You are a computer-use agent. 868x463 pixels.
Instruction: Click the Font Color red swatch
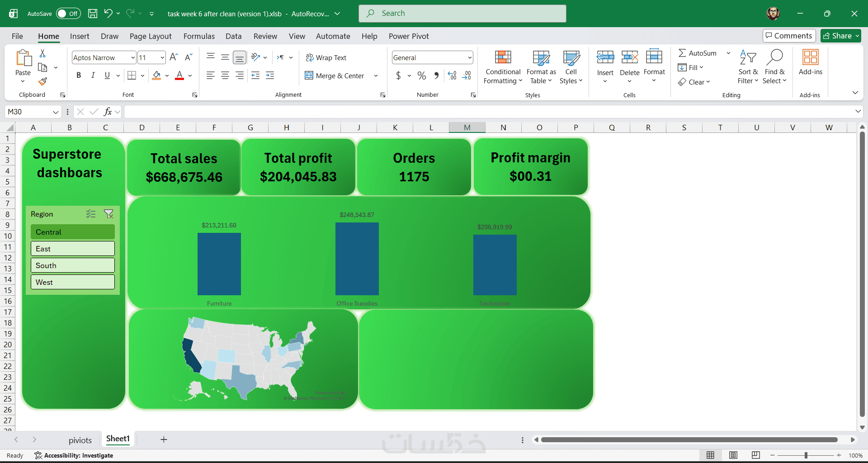tap(179, 76)
